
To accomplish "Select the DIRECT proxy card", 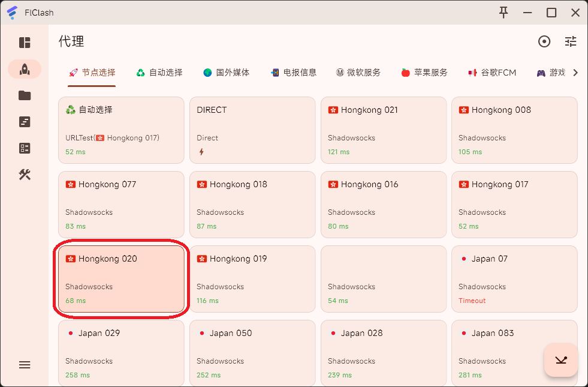I will [x=252, y=130].
